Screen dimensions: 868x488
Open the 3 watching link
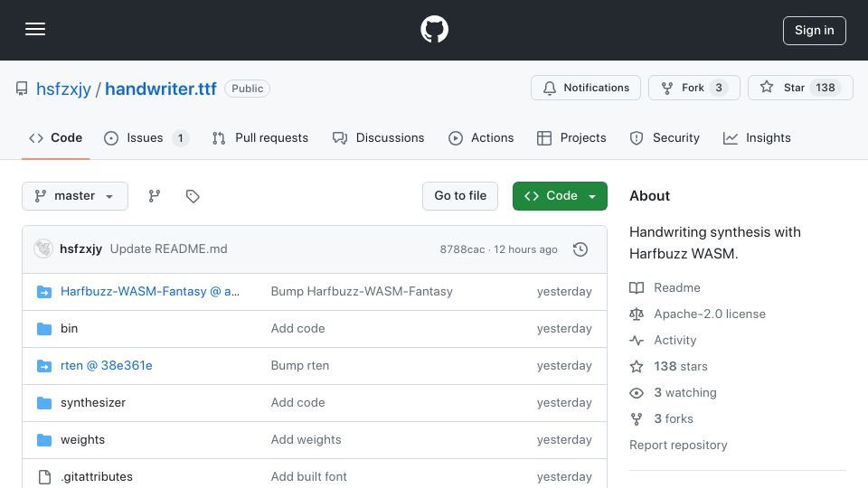(x=673, y=393)
